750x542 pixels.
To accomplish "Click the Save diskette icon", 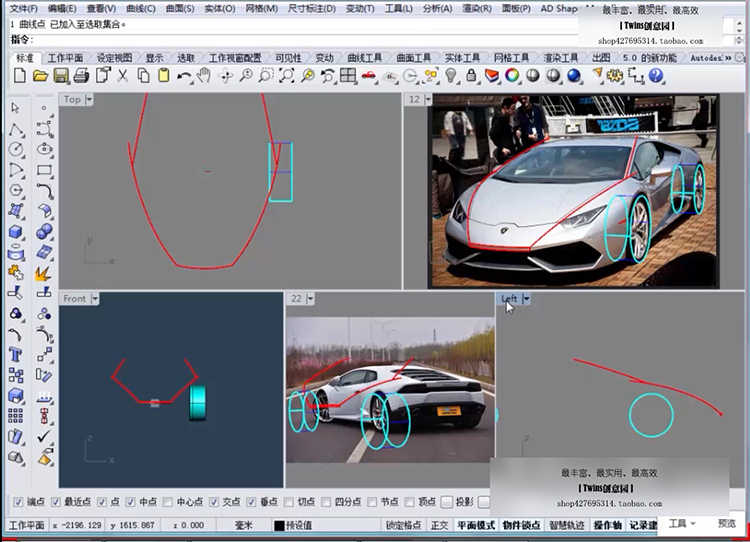I will click(61, 76).
